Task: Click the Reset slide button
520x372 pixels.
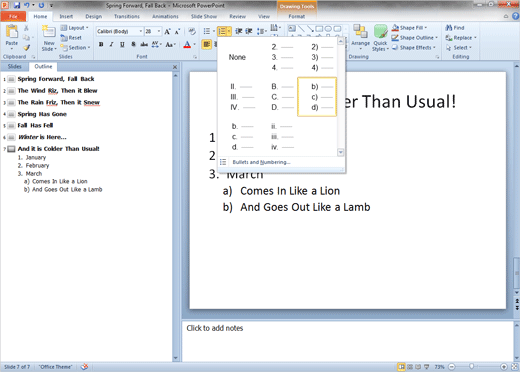Action: tap(71, 38)
